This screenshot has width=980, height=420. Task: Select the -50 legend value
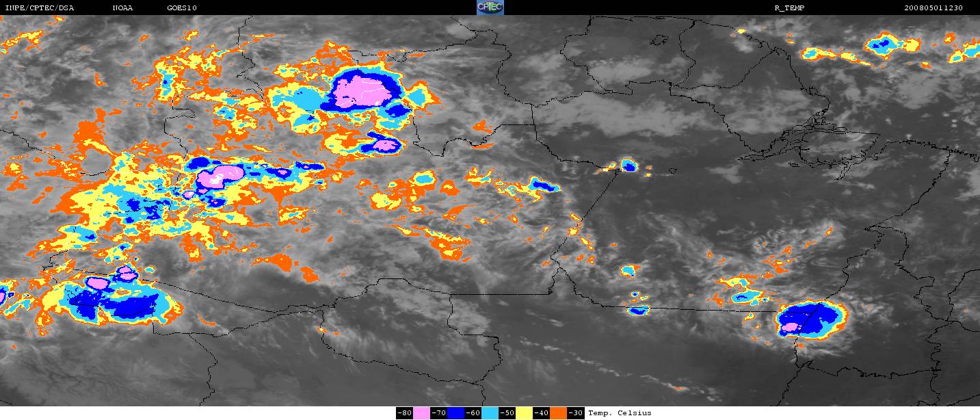(x=507, y=413)
